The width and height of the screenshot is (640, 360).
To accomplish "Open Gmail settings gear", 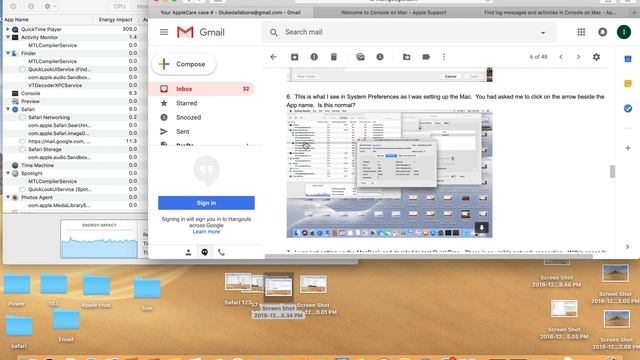I will pyautogui.click(x=596, y=57).
